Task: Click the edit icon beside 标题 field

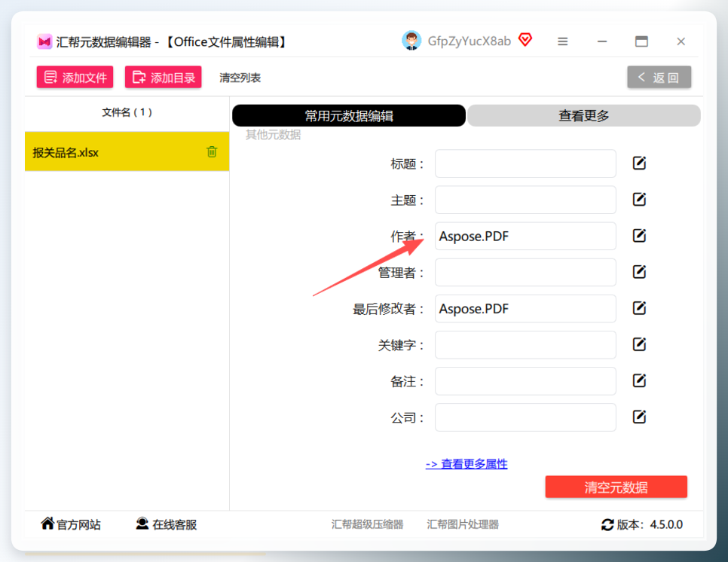Action: pos(639,163)
